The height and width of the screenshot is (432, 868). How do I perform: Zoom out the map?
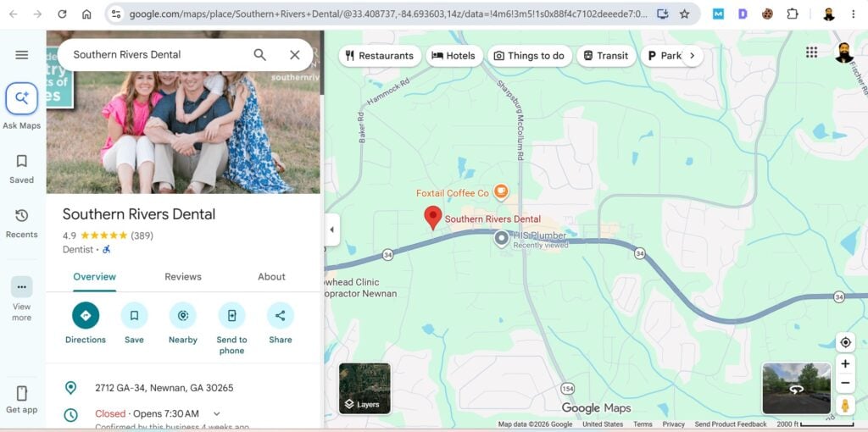tap(845, 383)
